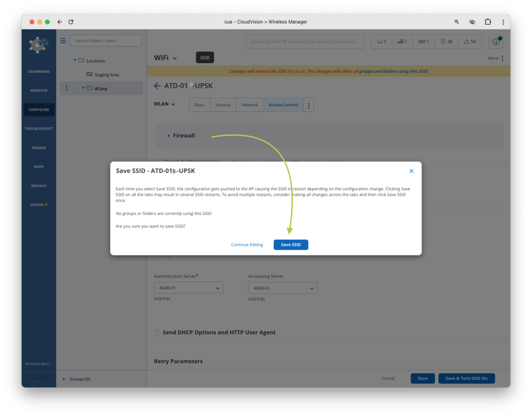
Task: Switch to the Network tab
Action: pos(249,105)
